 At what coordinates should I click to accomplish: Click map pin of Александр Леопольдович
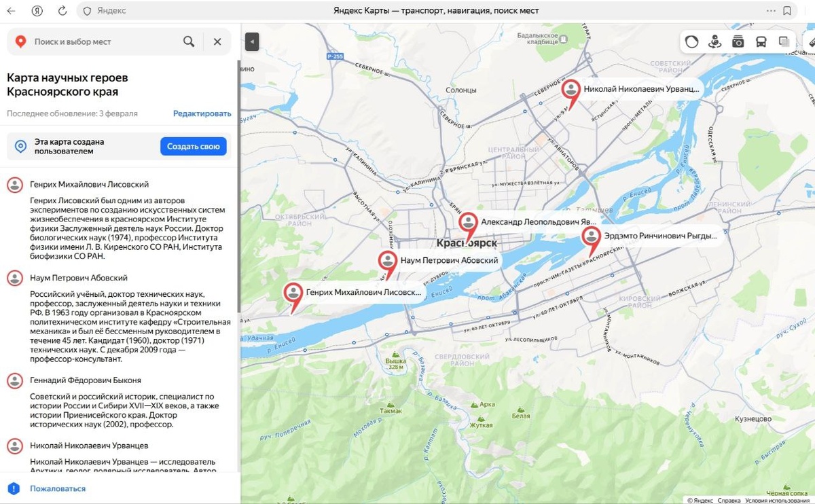[469, 224]
